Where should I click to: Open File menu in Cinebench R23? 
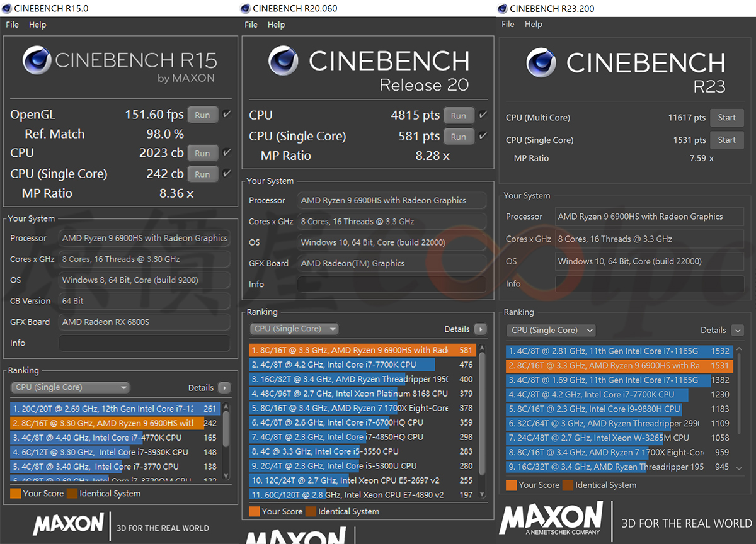coord(508,25)
